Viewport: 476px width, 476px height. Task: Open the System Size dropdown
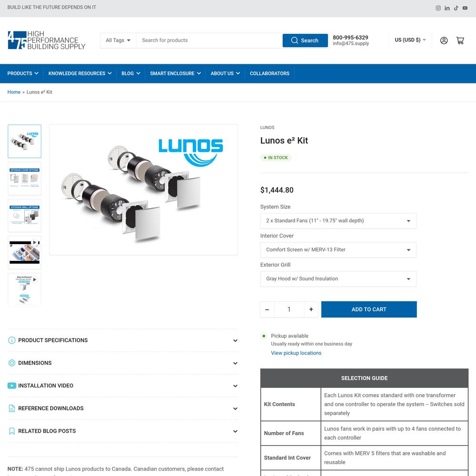click(x=338, y=221)
